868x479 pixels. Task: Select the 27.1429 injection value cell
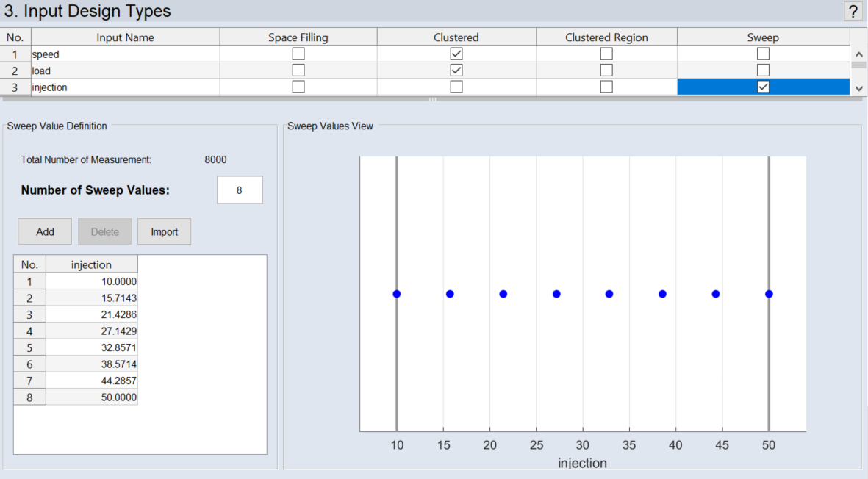(92, 331)
